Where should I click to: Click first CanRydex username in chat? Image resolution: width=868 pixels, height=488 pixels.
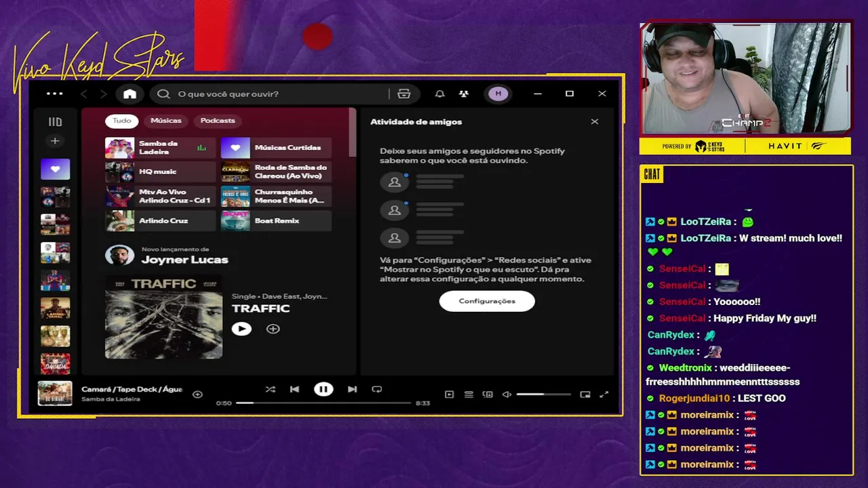[671, 335]
